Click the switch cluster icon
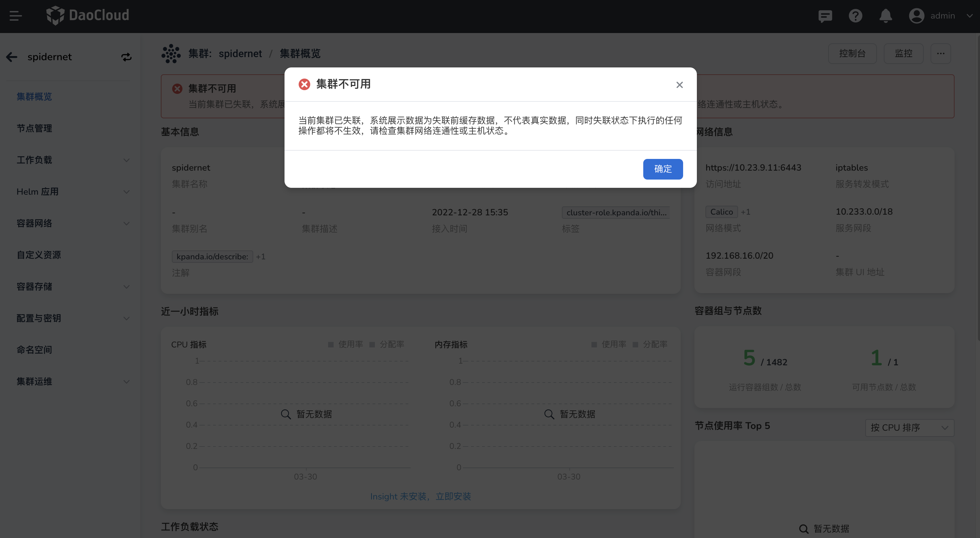 pos(126,57)
